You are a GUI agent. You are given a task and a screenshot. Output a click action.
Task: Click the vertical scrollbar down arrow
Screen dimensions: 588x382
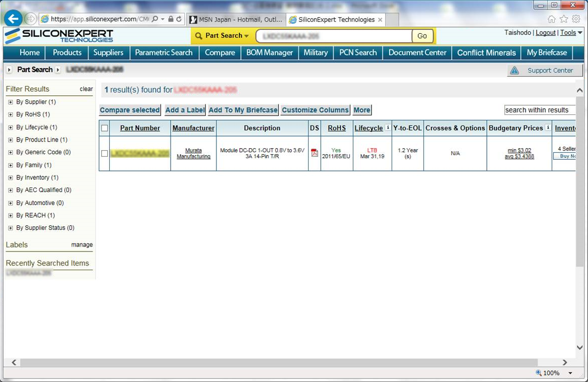[579, 347]
